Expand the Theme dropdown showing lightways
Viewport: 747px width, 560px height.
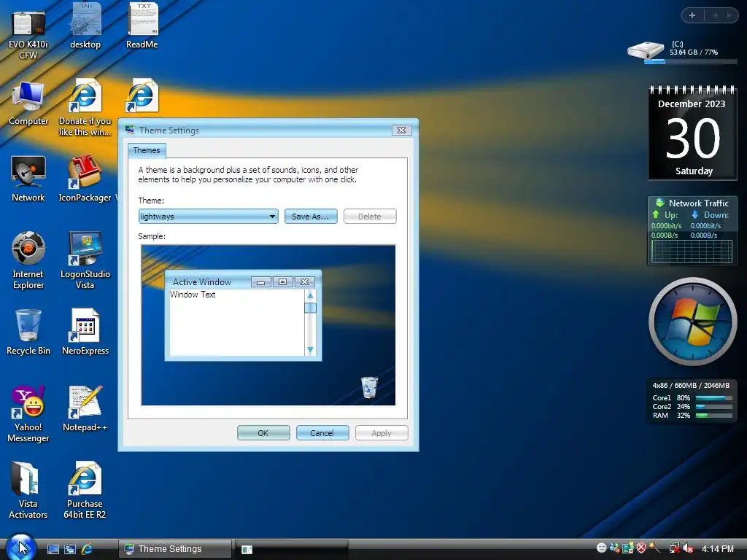[208, 216]
